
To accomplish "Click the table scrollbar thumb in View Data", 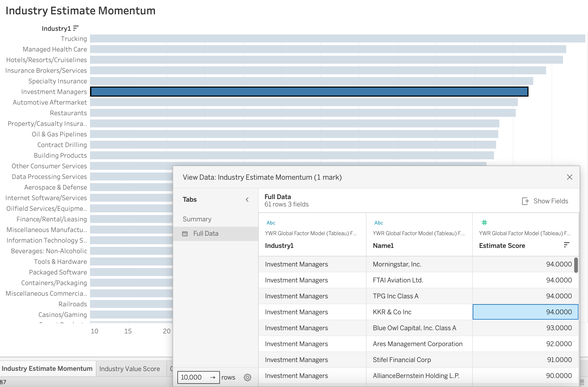I will tap(576, 265).
